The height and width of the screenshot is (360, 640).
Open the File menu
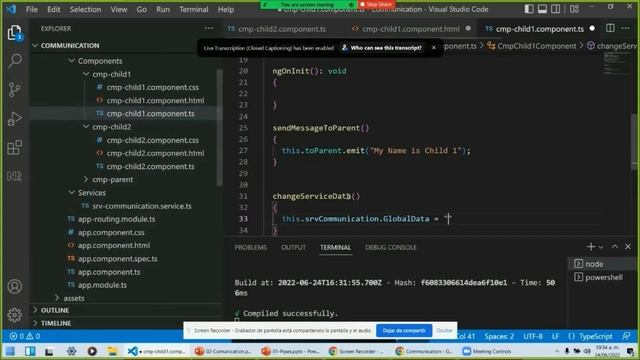point(32,9)
